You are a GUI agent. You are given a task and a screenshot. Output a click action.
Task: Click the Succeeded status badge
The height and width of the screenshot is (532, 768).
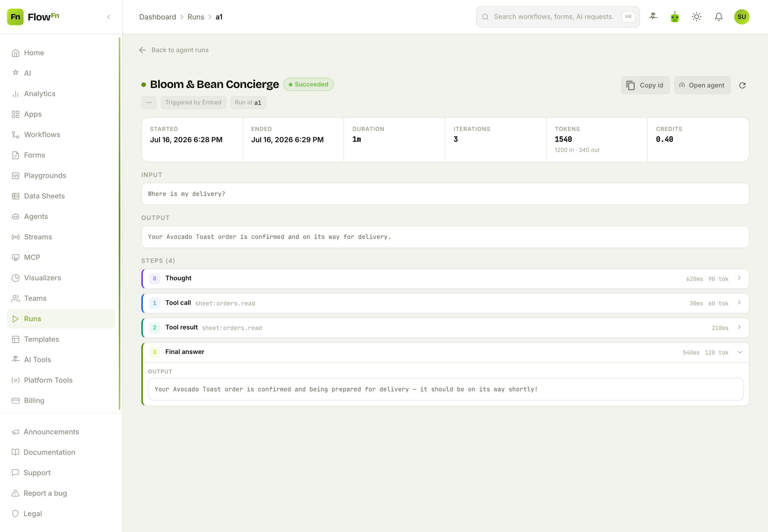[308, 84]
